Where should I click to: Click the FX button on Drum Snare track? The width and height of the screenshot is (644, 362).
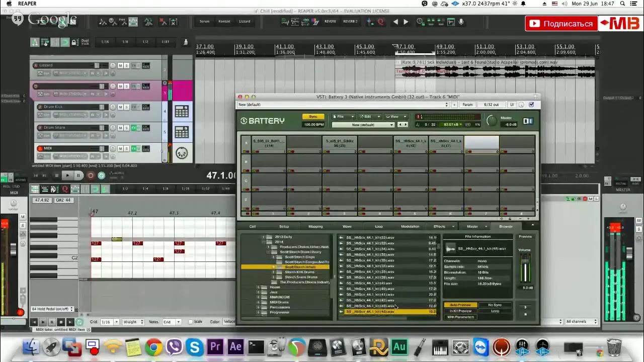click(x=134, y=128)
